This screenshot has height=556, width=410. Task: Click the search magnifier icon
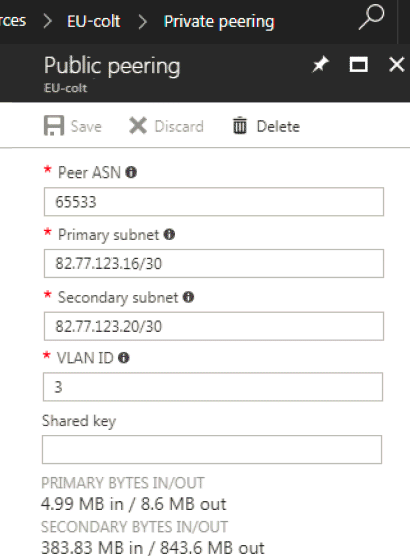(x=371, y=17)
